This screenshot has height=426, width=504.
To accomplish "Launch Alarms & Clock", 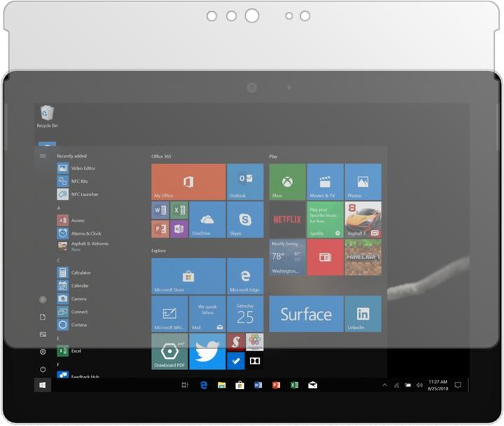I will (x=79, y=233).
